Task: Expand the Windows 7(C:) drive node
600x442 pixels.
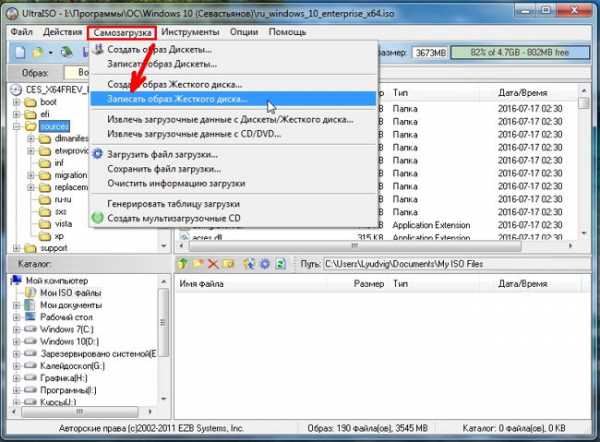Action: (x=16, y=329)
